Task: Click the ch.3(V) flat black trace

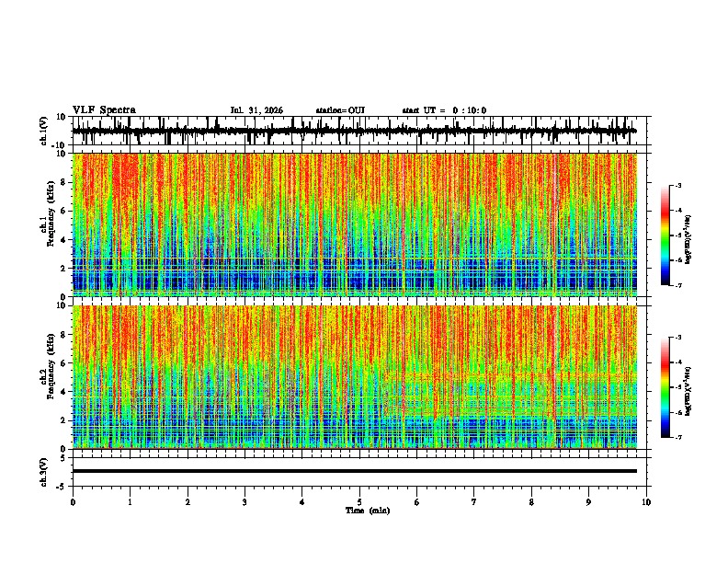Action: (355, 471)
